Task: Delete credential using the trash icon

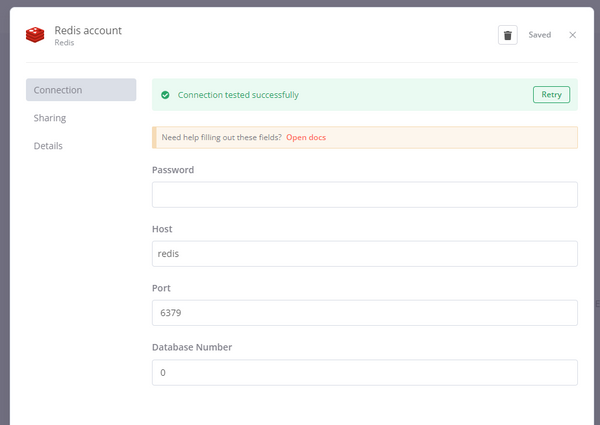Action: (x=507, y=35)
